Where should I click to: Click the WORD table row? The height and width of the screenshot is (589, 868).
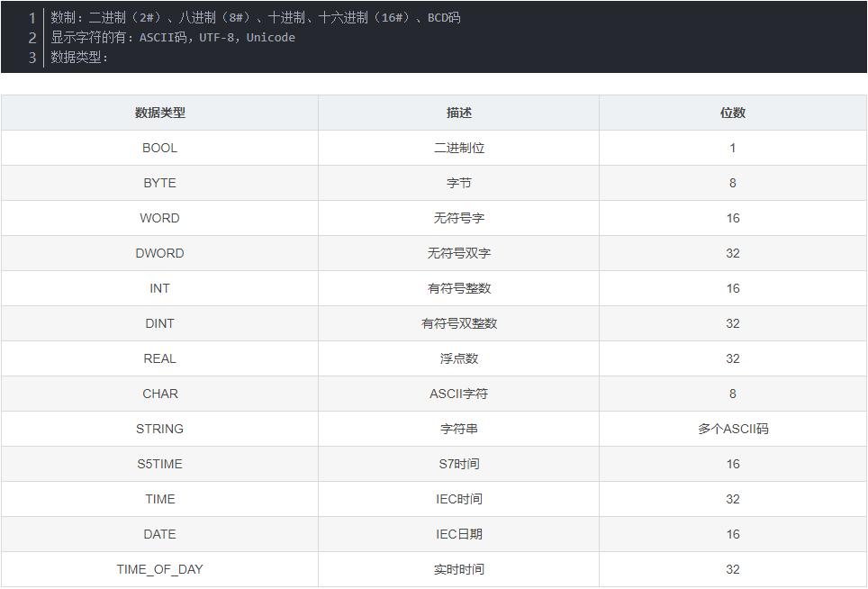[x=159, y=218]
